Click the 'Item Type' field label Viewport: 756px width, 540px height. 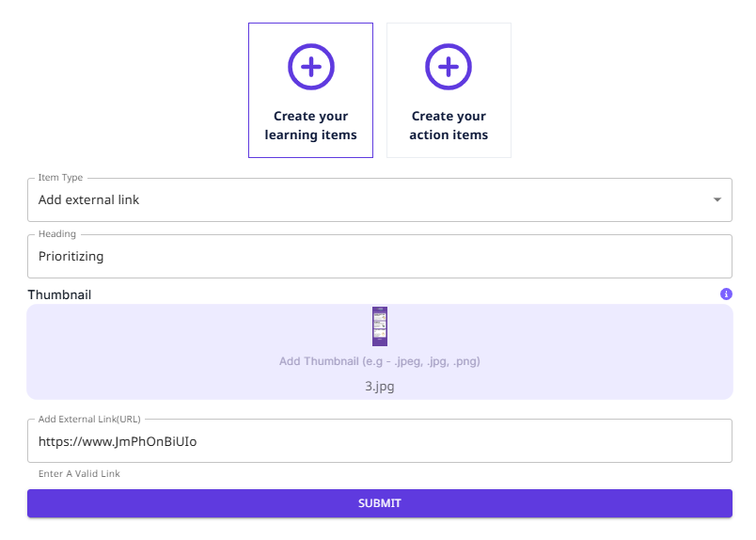click(x=60, y=178)
